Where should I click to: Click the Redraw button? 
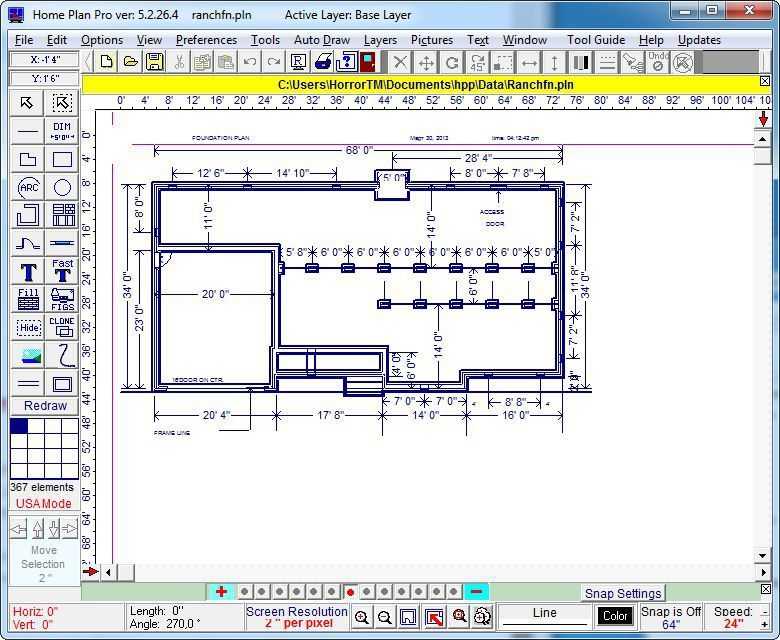tap(45, 406)
